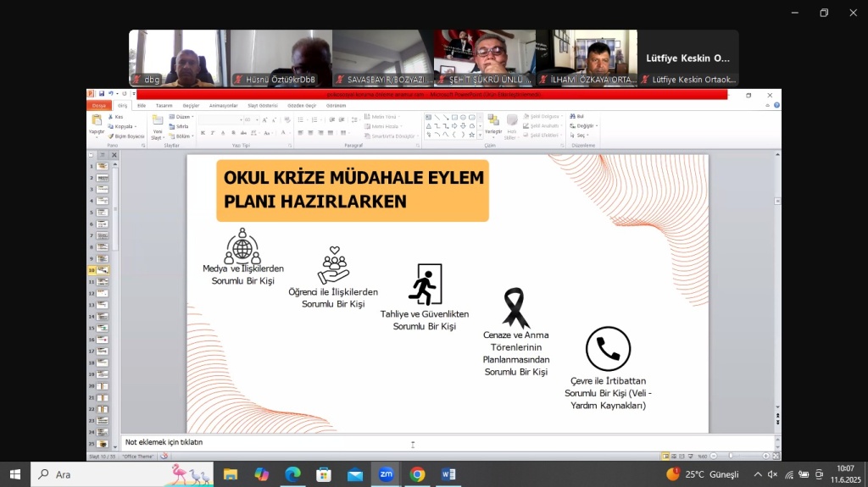Switch to the Tasarım ribbon tab
The height and width of the screenshot is (487, 868).
[x=164, y=105]
